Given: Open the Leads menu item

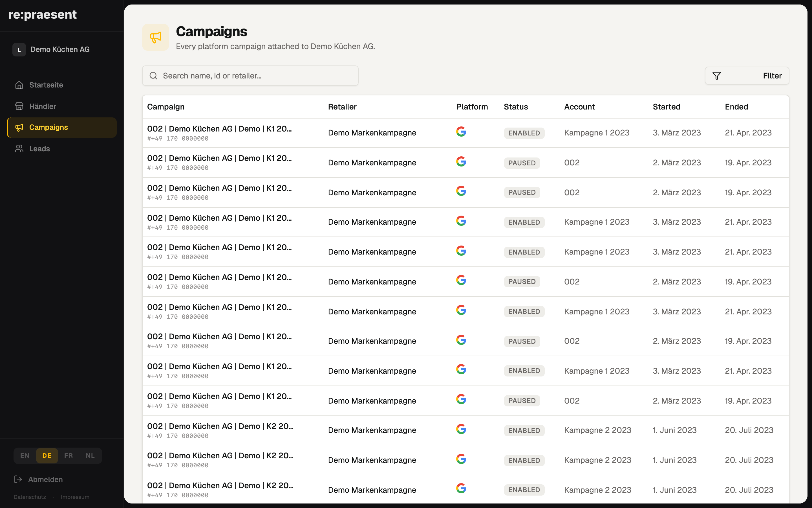Looking at the screenshot, I should point(62,148).
